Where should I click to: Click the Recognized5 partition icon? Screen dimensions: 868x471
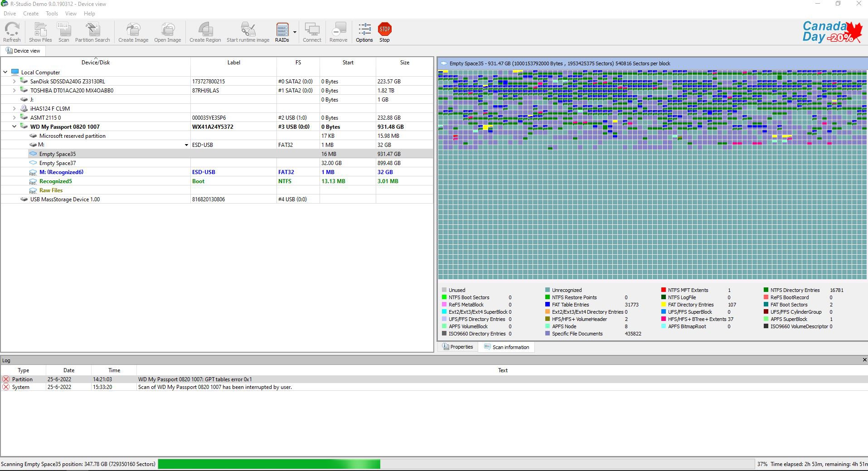click(x=33, y=181)
